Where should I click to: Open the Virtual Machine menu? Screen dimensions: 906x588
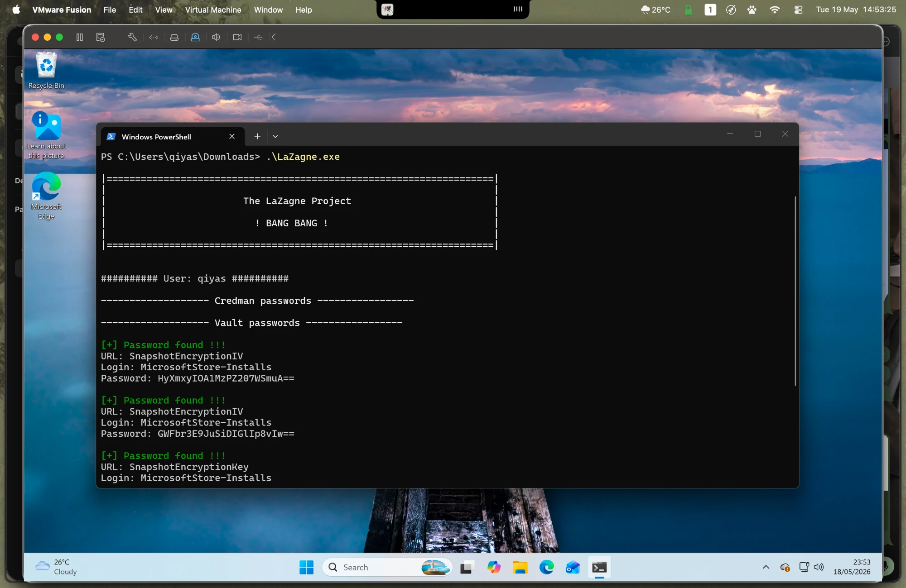click(x=213, y=10)
